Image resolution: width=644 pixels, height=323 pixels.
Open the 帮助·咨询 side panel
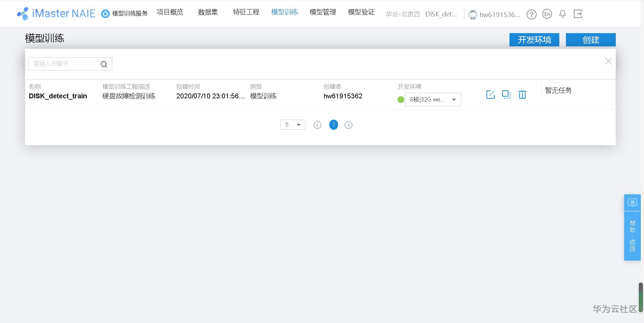[x=632, y=236]
